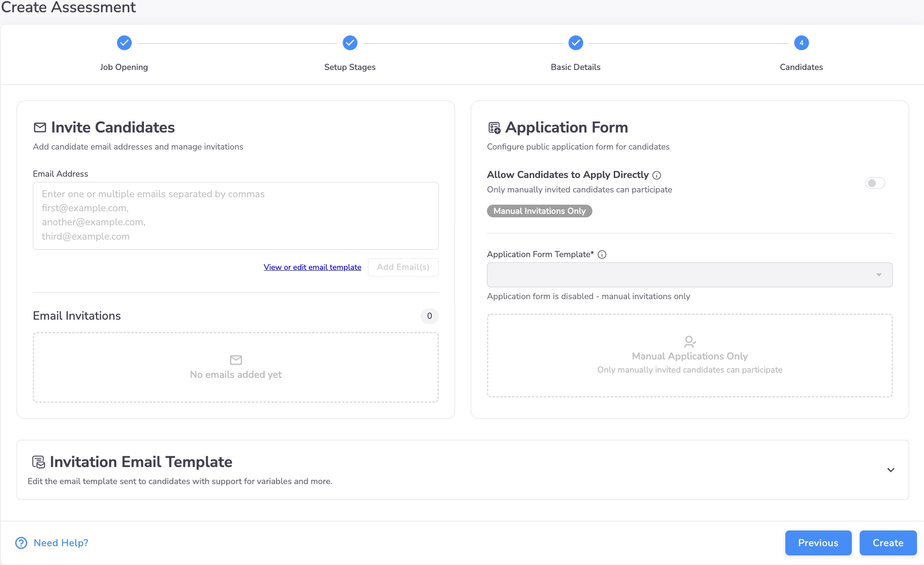924x565 pixels.
Task: Go to the Job Opening step
Action: (x=124, y=43)
